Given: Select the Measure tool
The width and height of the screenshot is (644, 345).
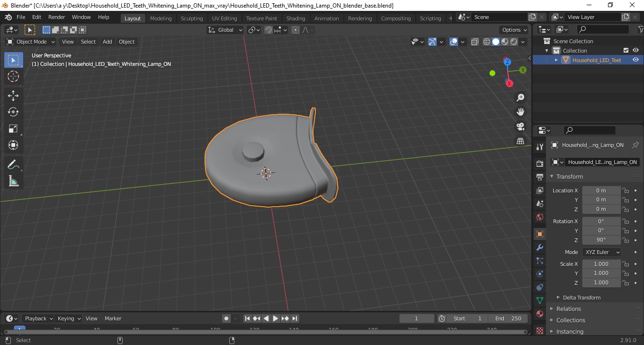Looking at the screenshot, I should 13,181.
